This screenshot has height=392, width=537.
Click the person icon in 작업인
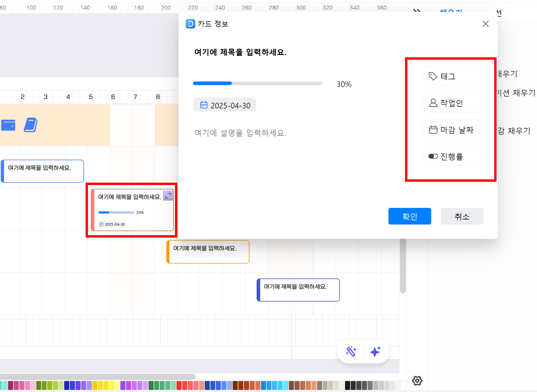[433, 103]
